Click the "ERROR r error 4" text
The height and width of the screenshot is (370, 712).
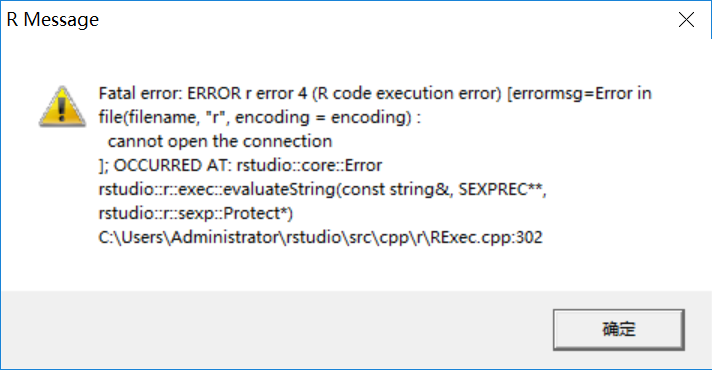[x=247, y=93]
